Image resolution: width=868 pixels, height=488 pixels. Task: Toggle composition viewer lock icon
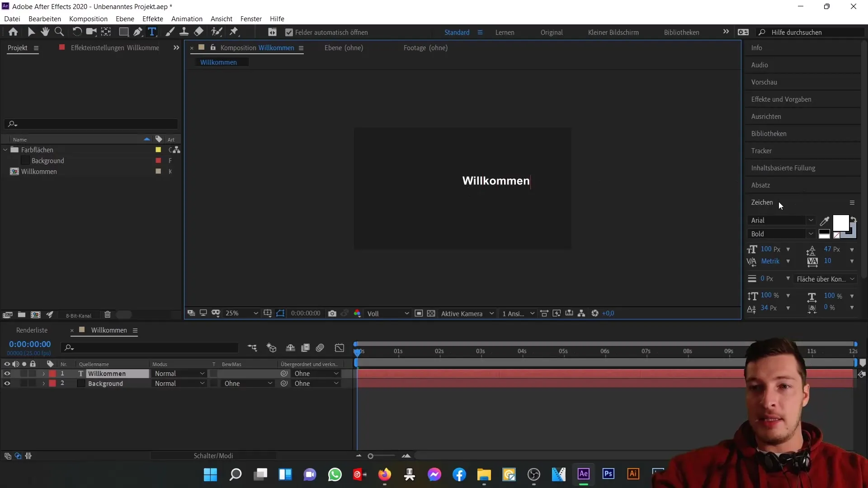tap(213, 47)
